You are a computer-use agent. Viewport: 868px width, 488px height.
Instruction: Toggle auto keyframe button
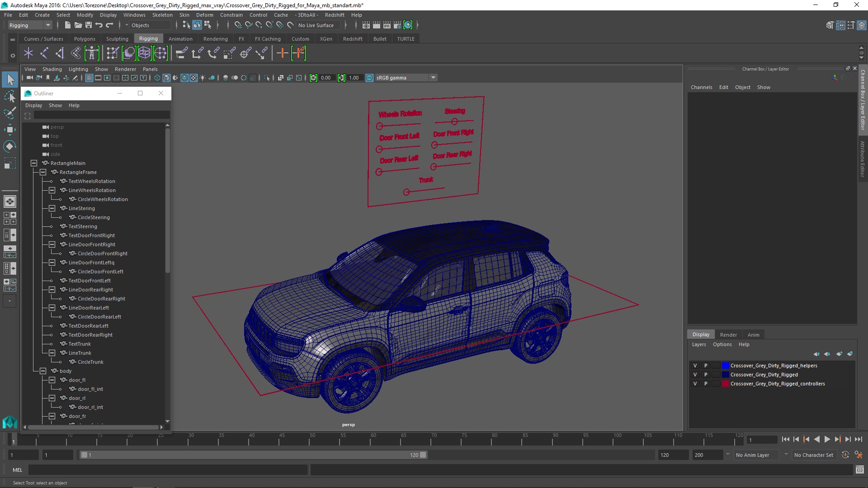coord(845,455)
